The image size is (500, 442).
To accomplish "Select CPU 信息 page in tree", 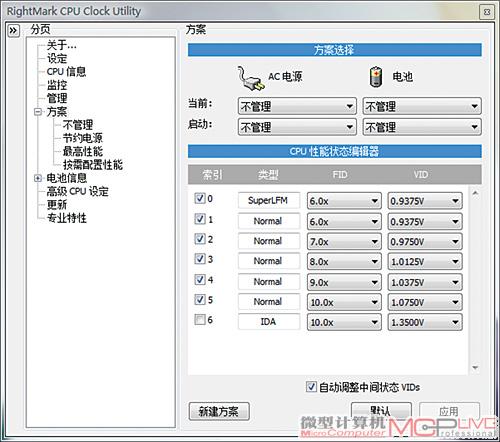I will click(x=66, y=72).
